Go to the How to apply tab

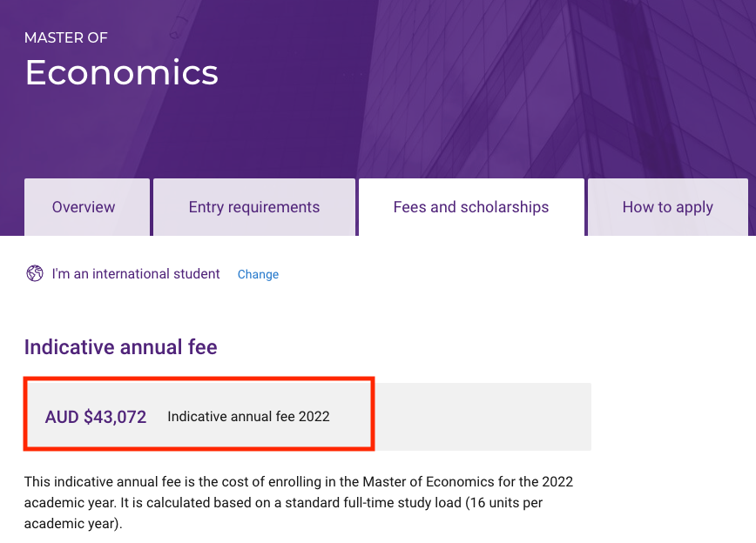click(667, 207)
